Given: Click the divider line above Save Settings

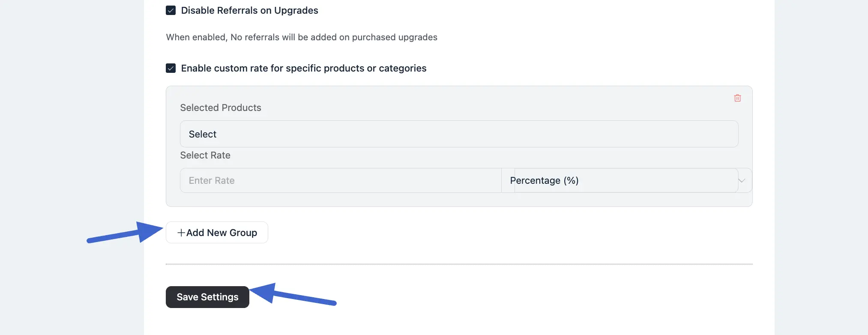Looking at the screenshot, I should (459, 264).
